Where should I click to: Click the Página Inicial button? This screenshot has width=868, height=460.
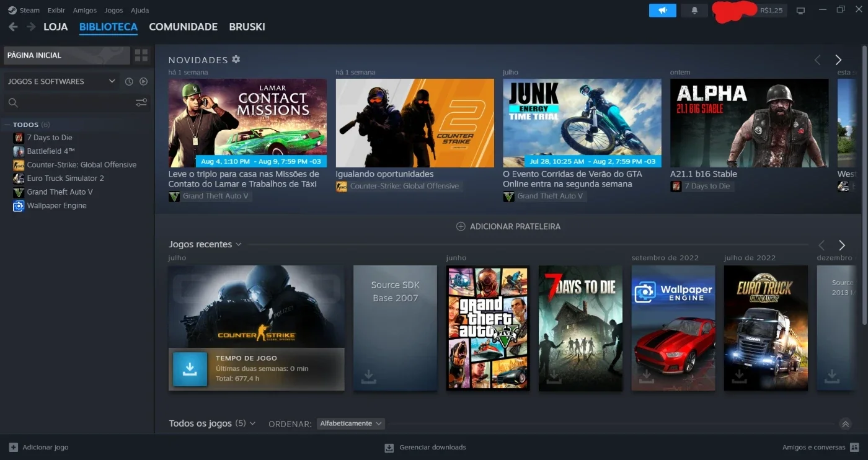point(67,55)
